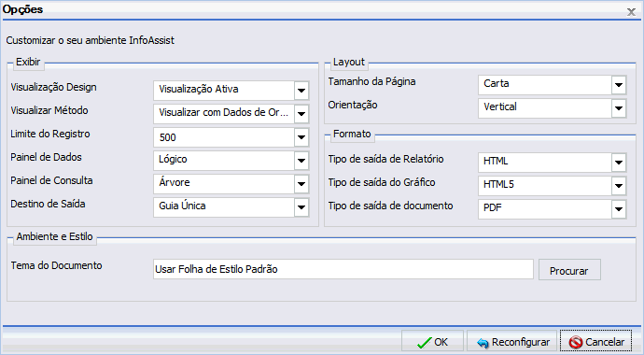The height and width of the screenshot is (355, 644).
Task: Click the 'Árvore' value field
Action: 224,184
